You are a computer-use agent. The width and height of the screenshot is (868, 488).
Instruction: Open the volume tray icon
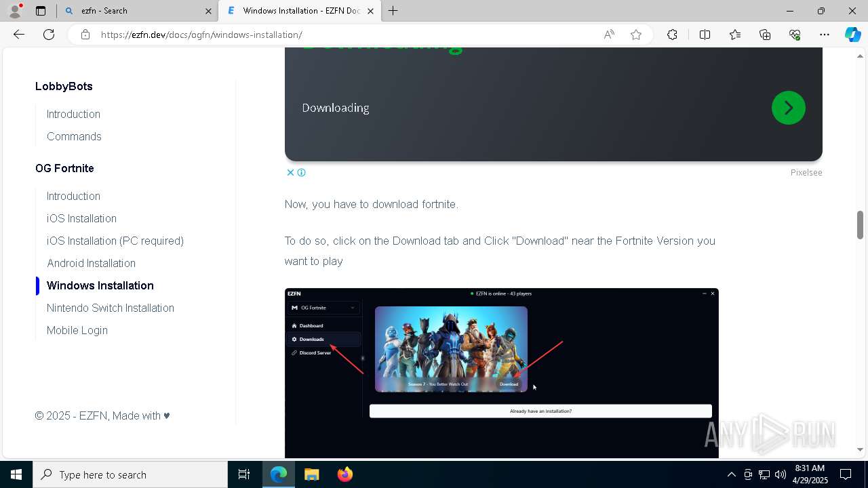pos(781,474)
